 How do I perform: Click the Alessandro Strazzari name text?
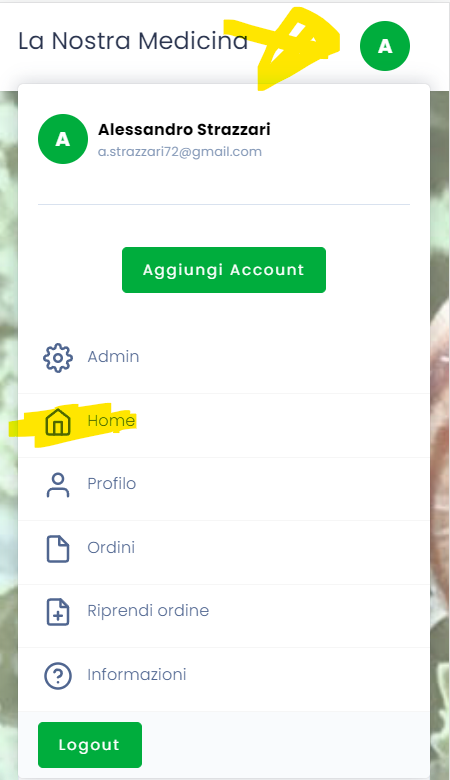coord(184,129)
